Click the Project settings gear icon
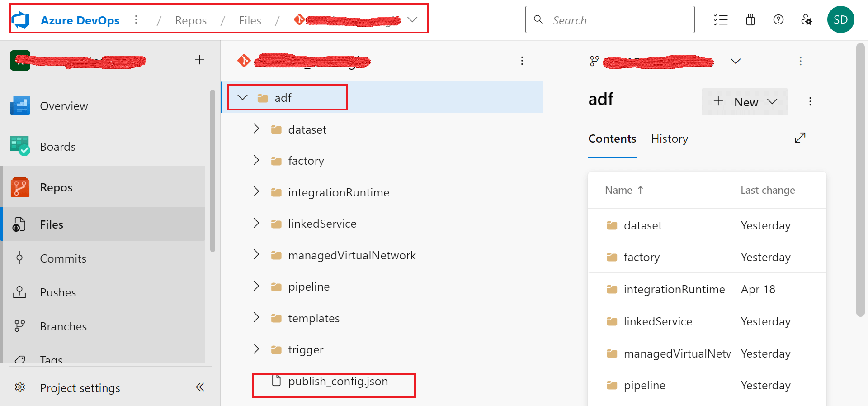Image resolution: width=868 pixels, height=406 pixels. tap(20, 387)
